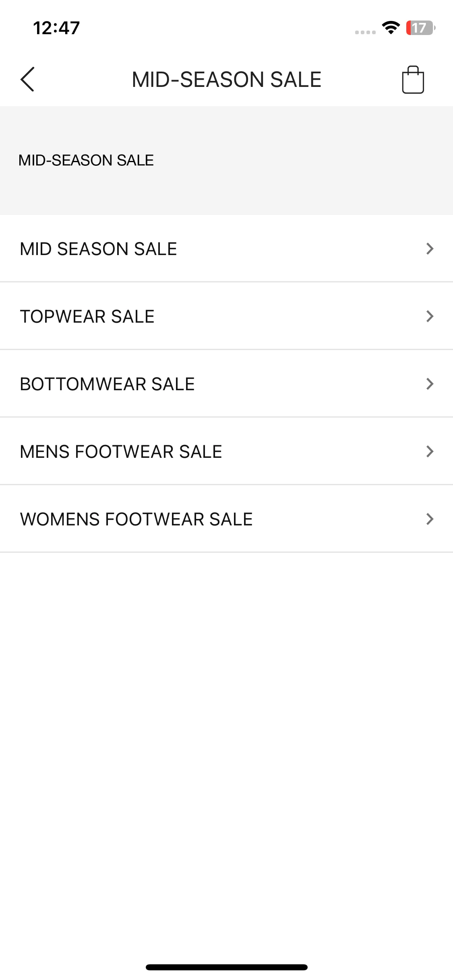
Task: Tap the home indicator bar
Action: tap(226, 967)
